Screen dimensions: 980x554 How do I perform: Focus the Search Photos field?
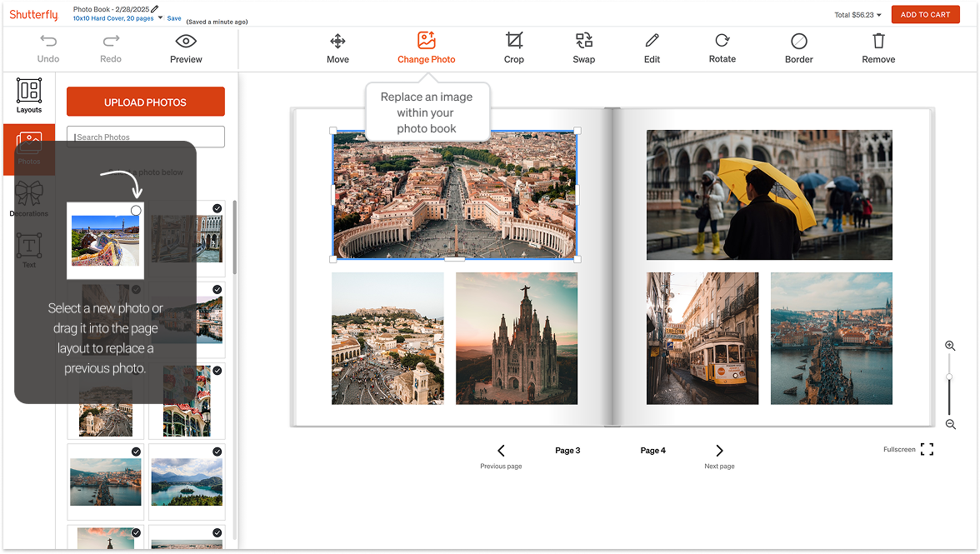point(146,137)
